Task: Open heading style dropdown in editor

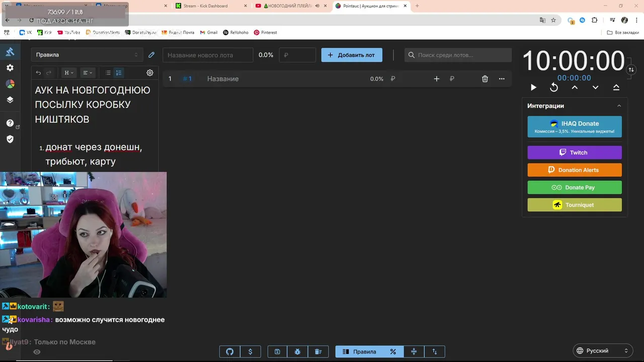Action: pos(68,73)
